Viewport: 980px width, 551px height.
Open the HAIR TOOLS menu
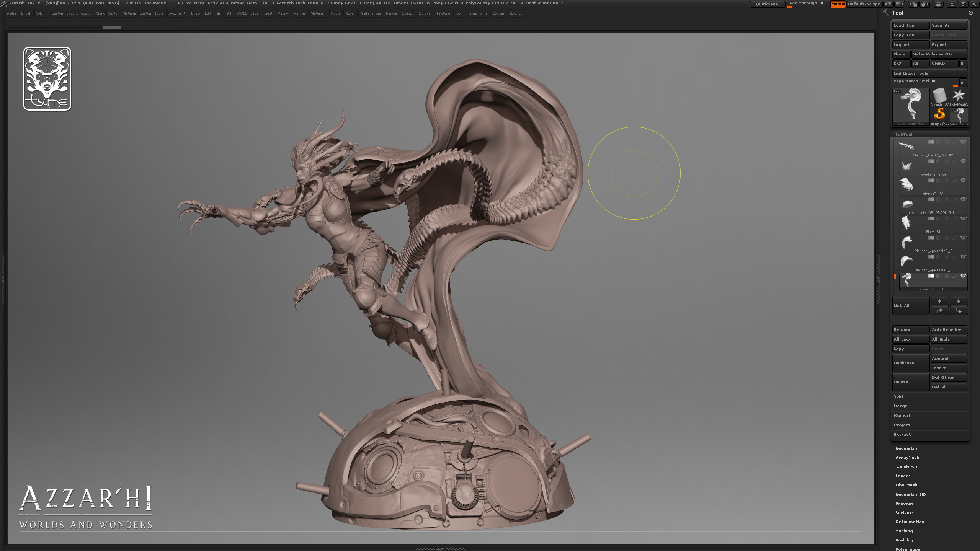pos(236,13)
